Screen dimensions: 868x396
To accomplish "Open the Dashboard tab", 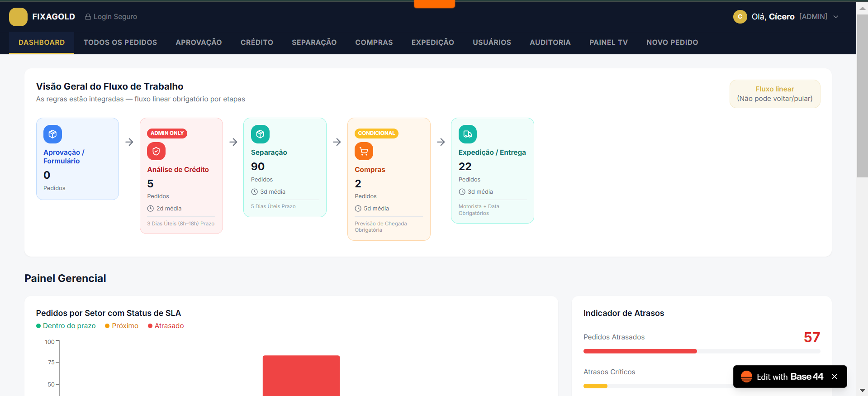I will click(42, 43).
